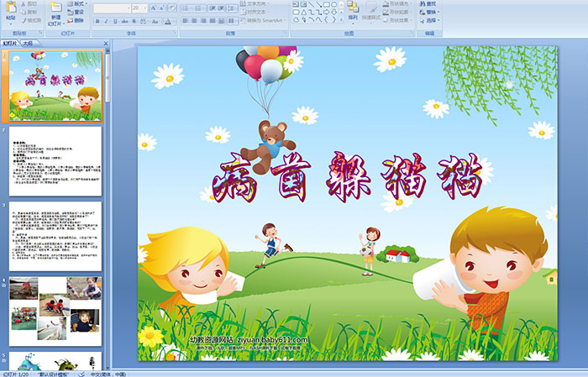Open the Replace (替换) menu
Screen dimensions: 588x377
coord(430,12)
